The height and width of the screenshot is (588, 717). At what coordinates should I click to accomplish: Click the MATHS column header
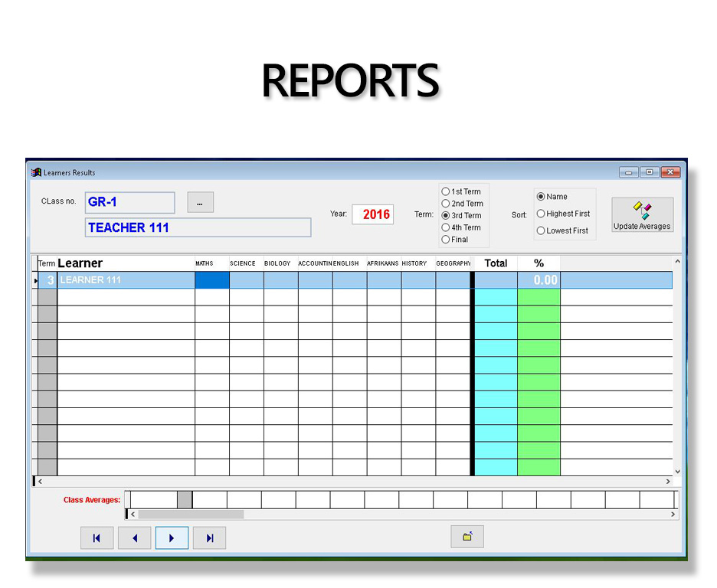point(205,263)
